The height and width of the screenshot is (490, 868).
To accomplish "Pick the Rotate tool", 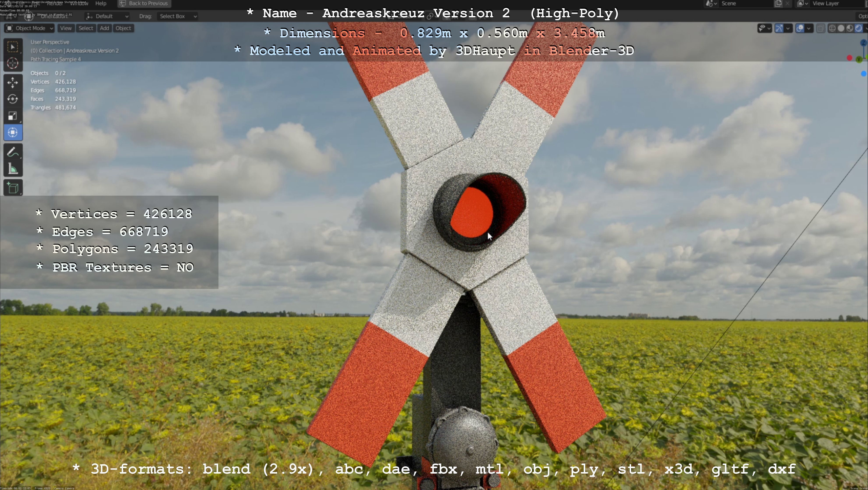I will pos(13,99).
